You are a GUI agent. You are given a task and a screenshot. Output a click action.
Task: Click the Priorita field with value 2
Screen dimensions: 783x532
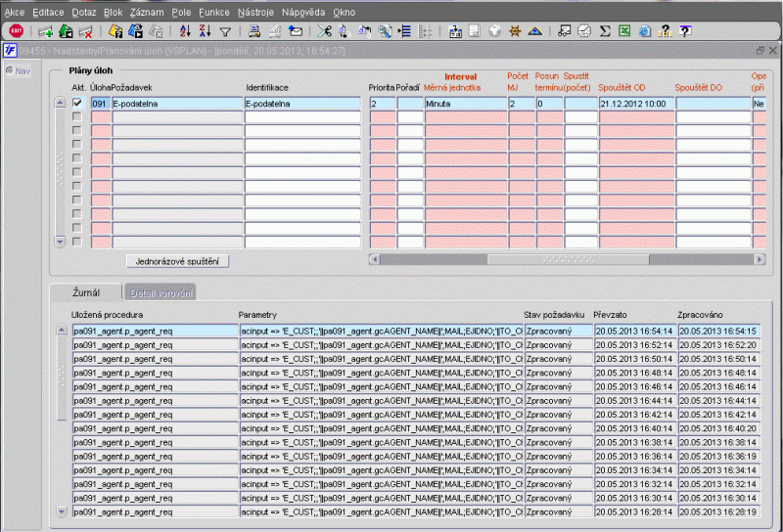383,104
